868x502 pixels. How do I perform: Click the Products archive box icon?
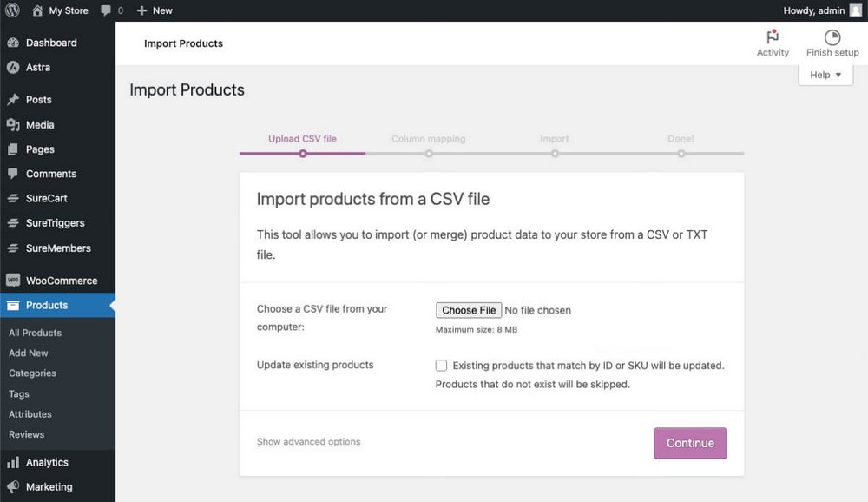(13, 306)
